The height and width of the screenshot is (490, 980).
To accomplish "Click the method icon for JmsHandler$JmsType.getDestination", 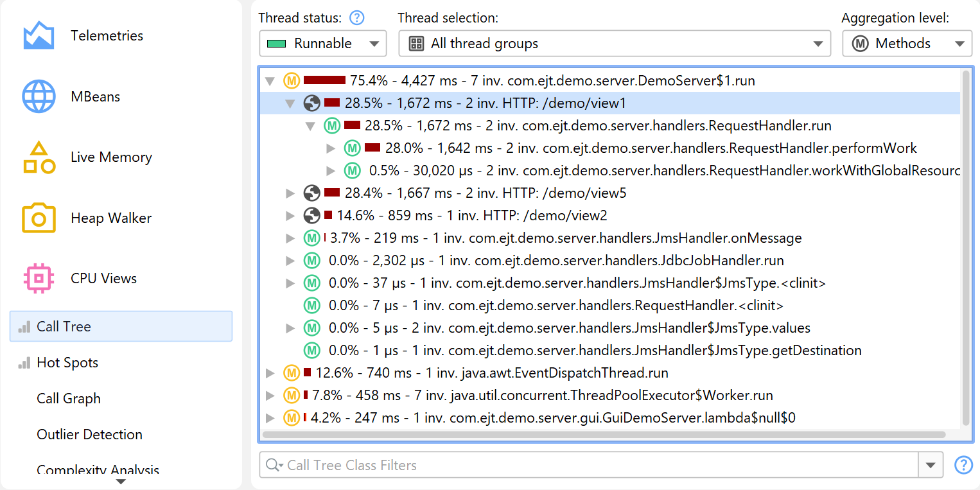I will click(x=312, y=351).
